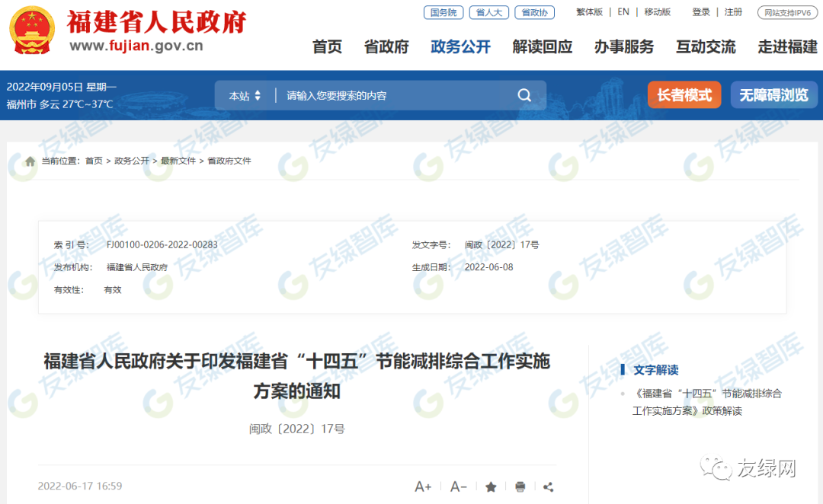Open the 国务院 link button
Viewport: 823px width, 504px height.
point(443,12)
